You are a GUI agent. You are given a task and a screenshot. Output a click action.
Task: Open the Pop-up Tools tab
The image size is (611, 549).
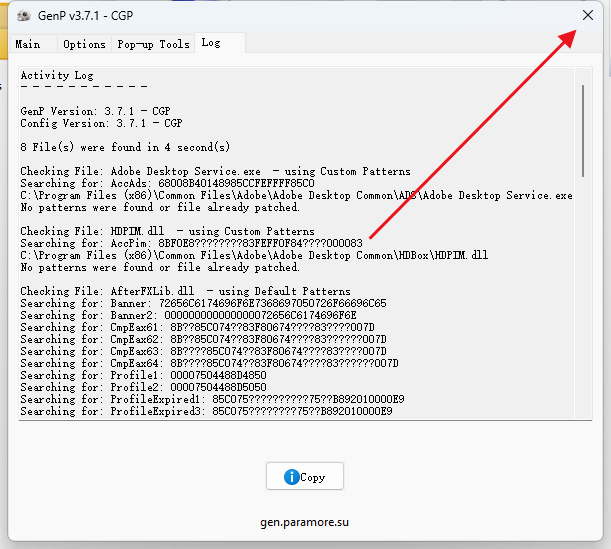tap(153, 44)
